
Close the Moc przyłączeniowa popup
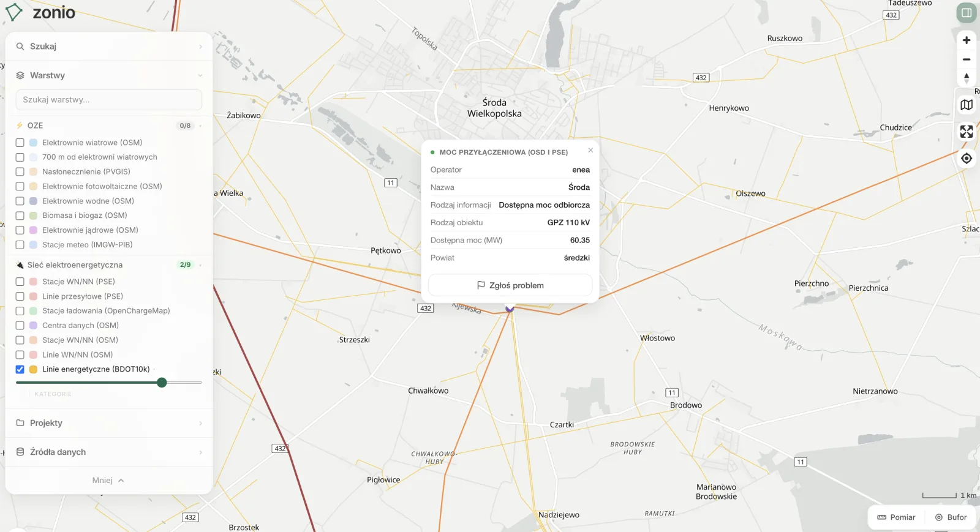(590, 150)
